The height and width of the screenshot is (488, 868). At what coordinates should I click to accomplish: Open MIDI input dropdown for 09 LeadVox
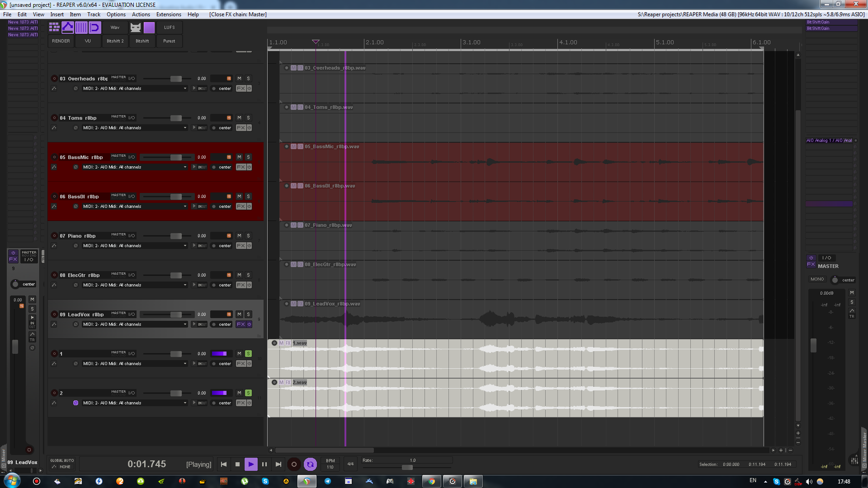135,324
